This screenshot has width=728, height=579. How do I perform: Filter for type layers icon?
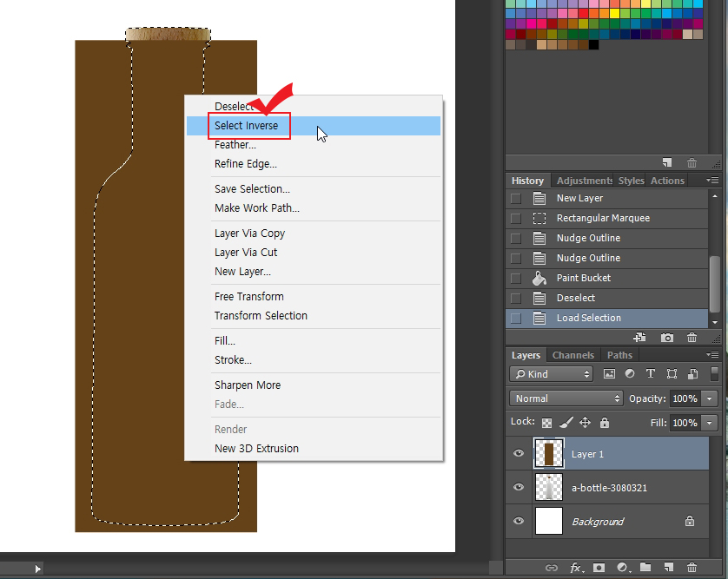[x=651, y=373]
